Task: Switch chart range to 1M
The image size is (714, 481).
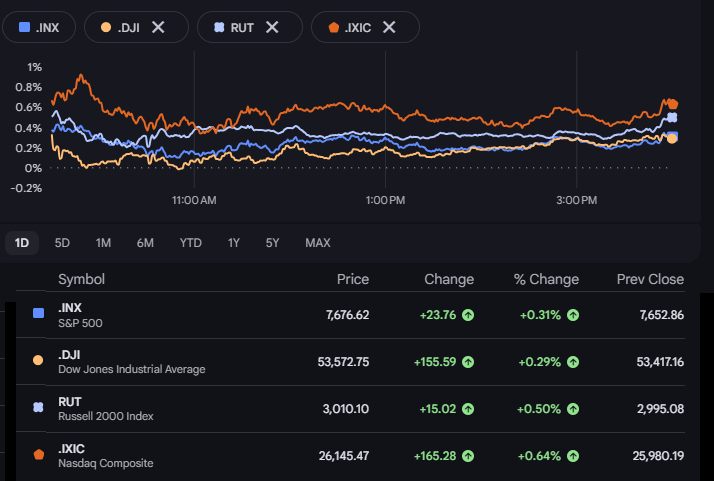Action: tap(103, 243)
